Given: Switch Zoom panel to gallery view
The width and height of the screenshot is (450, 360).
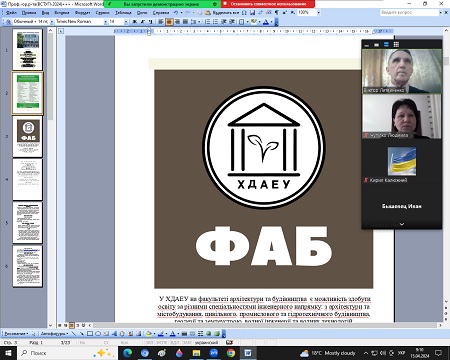Looking at the screenshot, I should point(396,44).
